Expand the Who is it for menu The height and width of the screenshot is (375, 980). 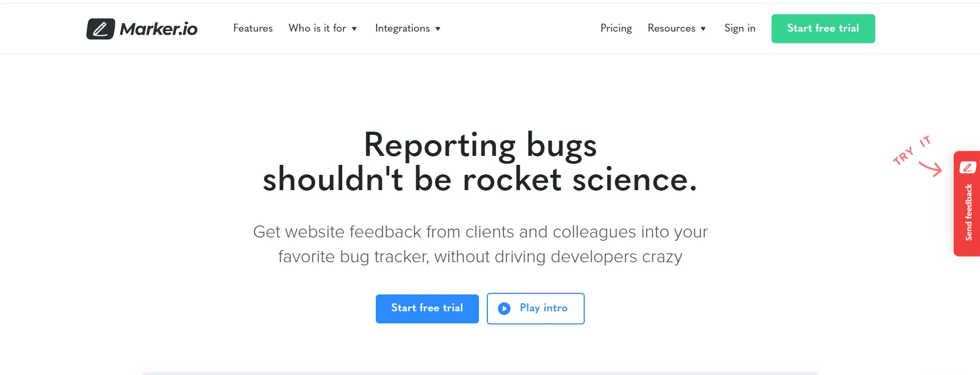click(323, 28)
